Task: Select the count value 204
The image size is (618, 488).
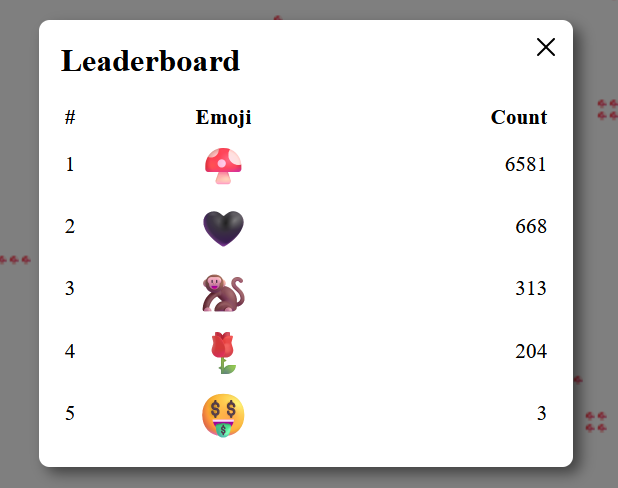Action: pyautogui.click(x=531, y=351)
